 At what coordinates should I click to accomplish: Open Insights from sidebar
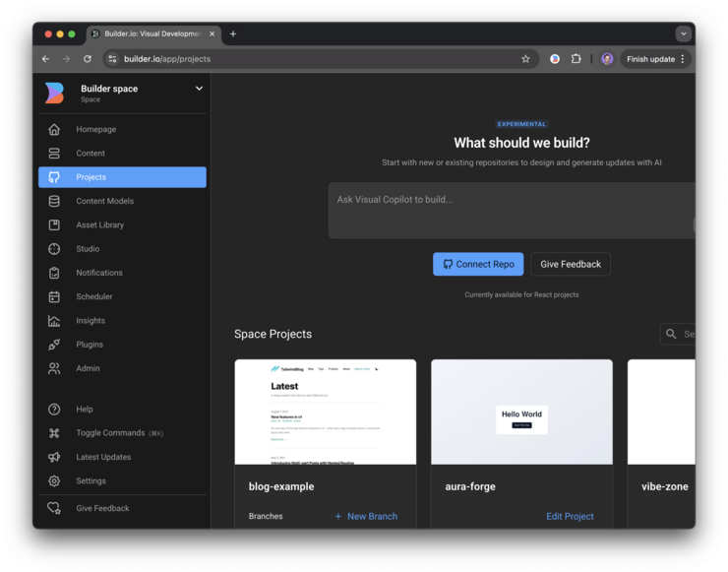[x=123, y=321]
